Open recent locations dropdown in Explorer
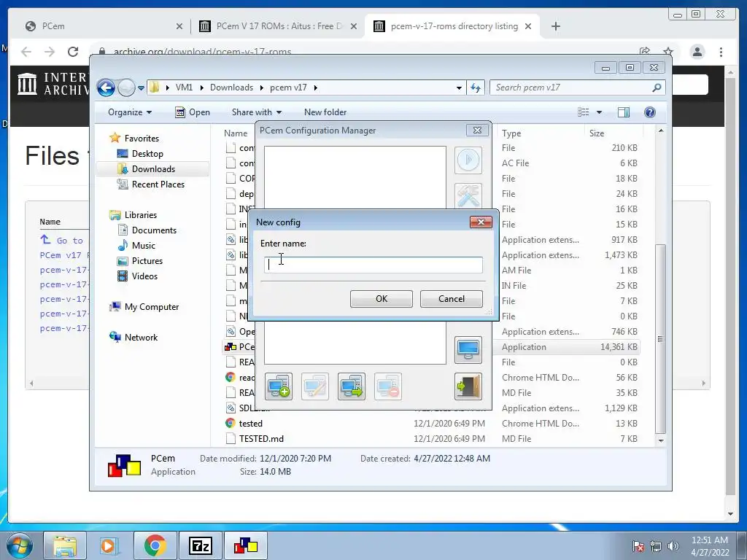The height and width of the screenshot is (560, 747). pos(141,88)
